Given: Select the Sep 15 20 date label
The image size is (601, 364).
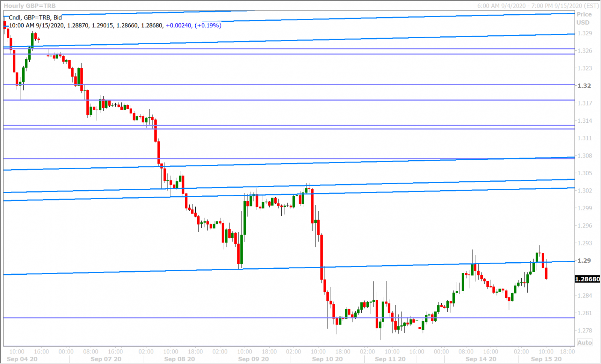Looking at the screenshot, I should click(x=546, y=359).
